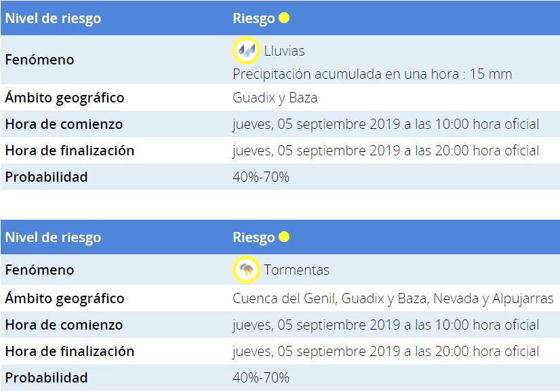
Task: Click the Guadix y Baza area in the rain table
Action: point(275,98)
